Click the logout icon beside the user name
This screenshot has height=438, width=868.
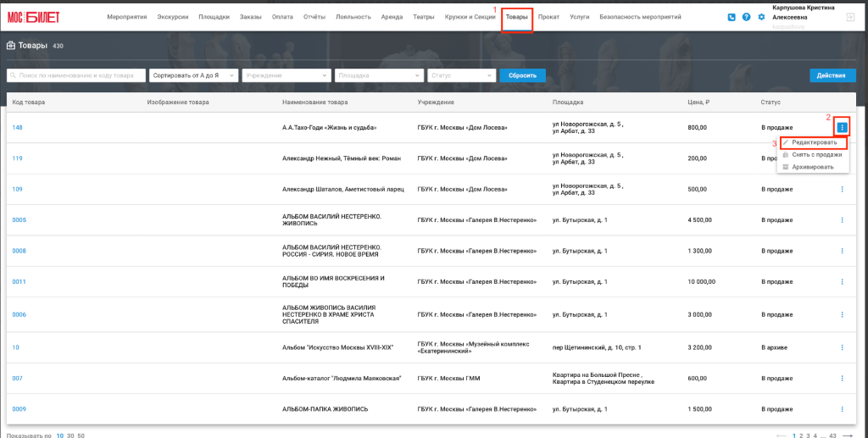850,17
